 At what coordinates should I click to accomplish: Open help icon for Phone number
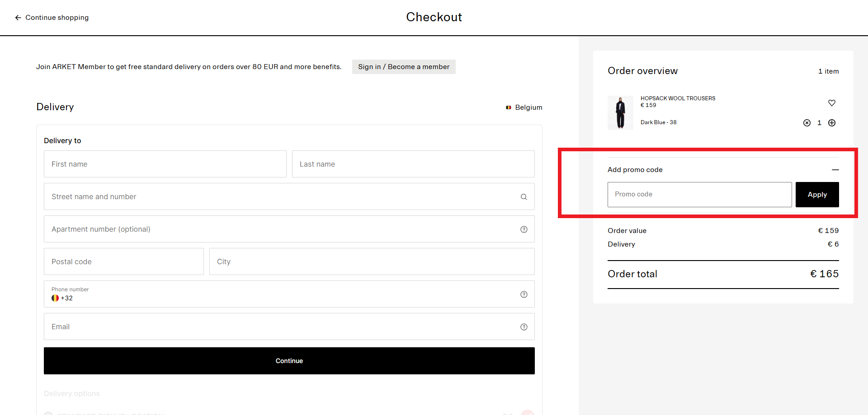pos(524,294)
